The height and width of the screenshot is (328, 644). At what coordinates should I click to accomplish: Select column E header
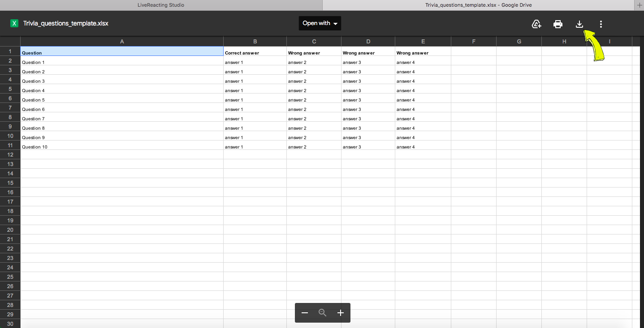pyautogui.click(x=423, y=41)
